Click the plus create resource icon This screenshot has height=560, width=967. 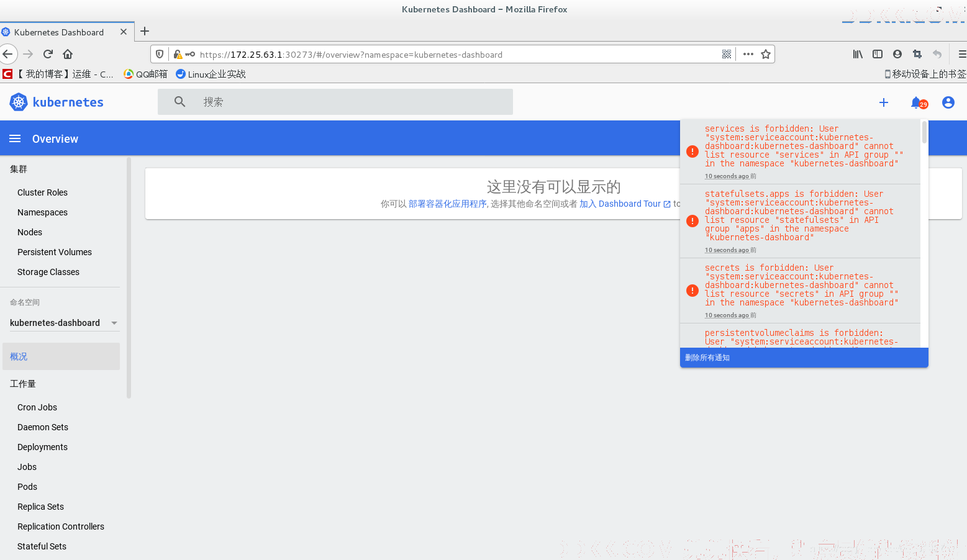coord(884,102)
